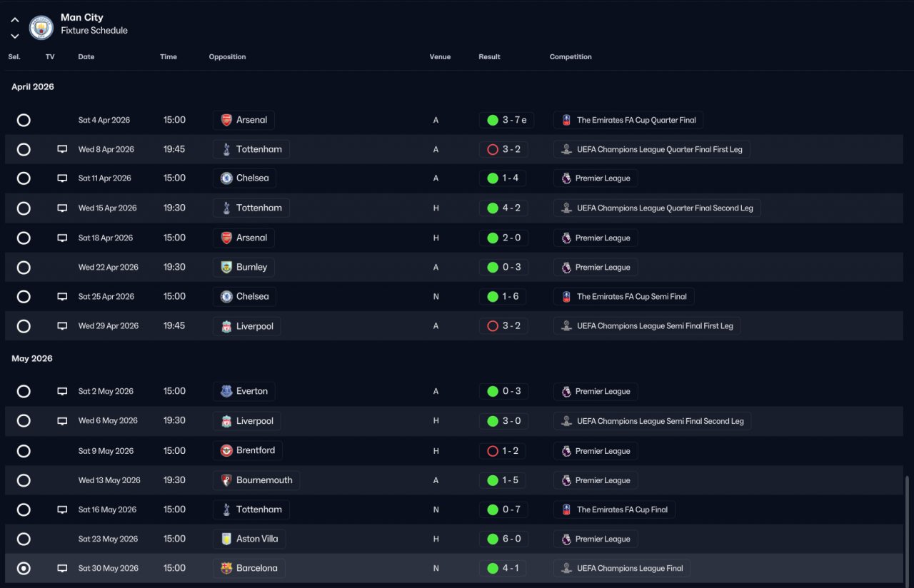Screen dimensions: 914x588
Task: Open the UEFA Champions League Final link
Action: click(x=622, y=568)
